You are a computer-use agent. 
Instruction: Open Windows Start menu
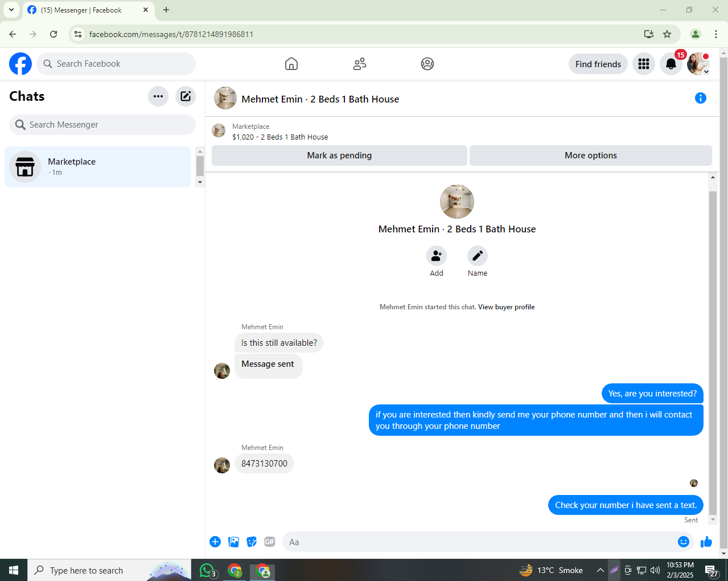14,570
